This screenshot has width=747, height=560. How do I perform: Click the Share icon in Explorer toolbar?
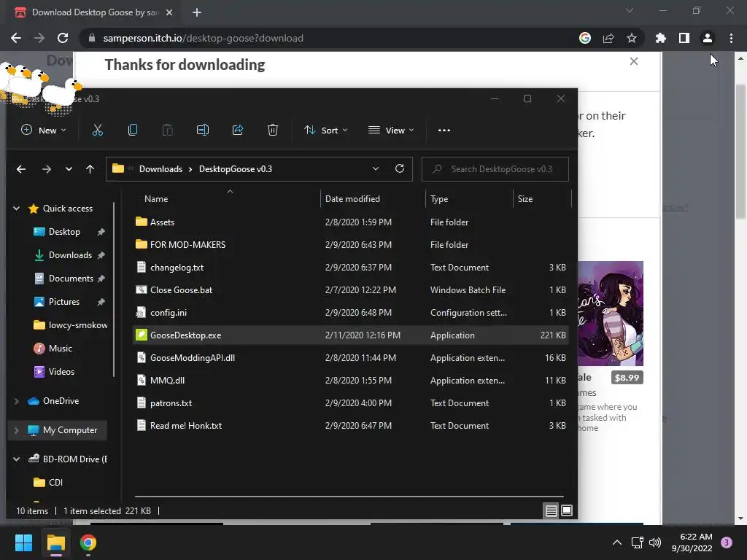[x=238, y=130]
